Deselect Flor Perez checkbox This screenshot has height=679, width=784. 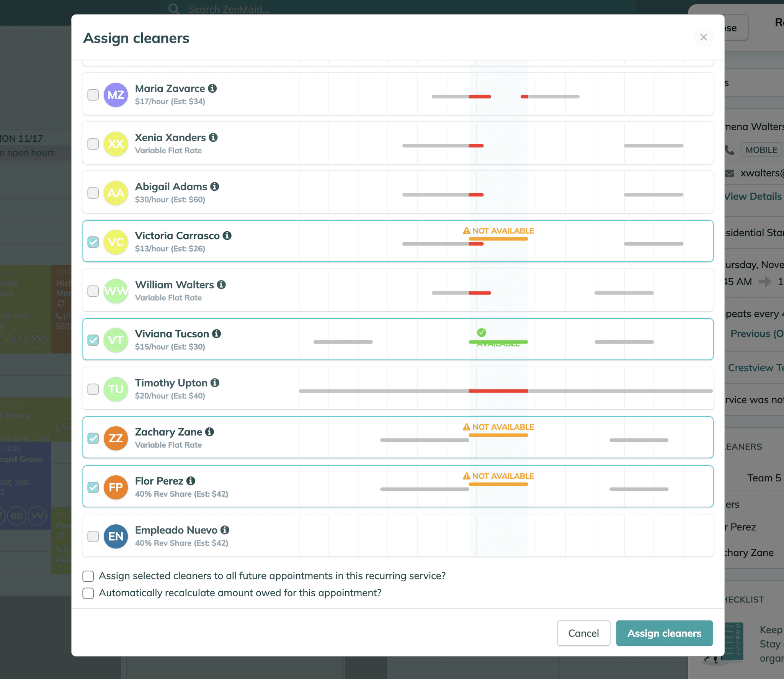point(93,487)
